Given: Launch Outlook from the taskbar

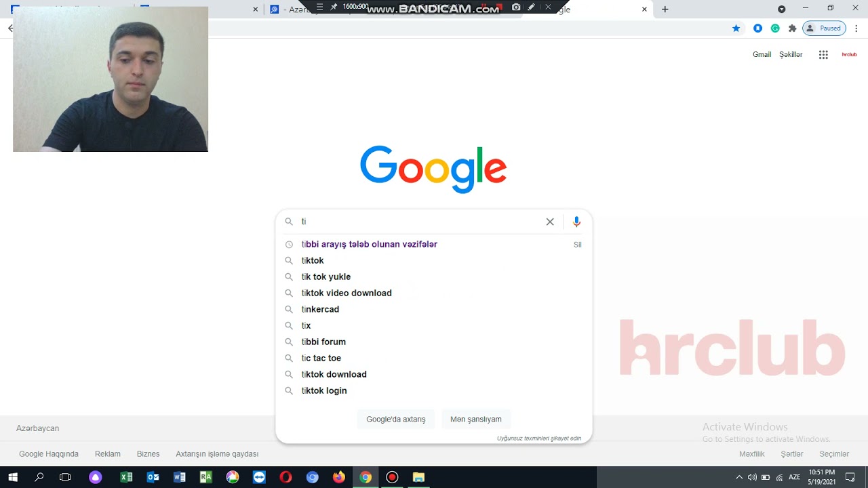Looking at the screenshot, I should point(153,477).
